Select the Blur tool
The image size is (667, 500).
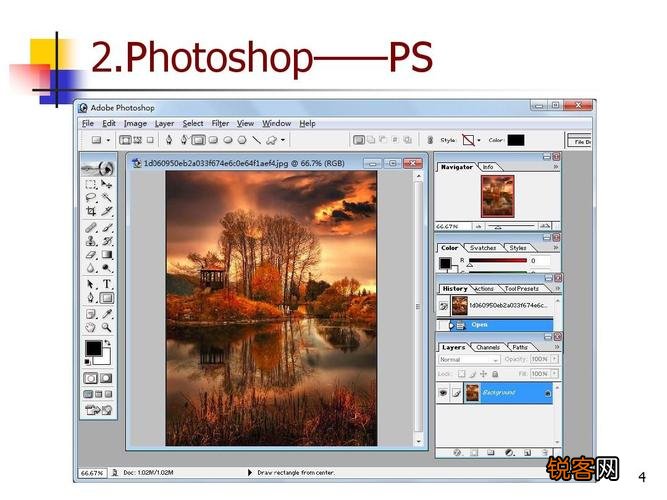coord(90,268)
